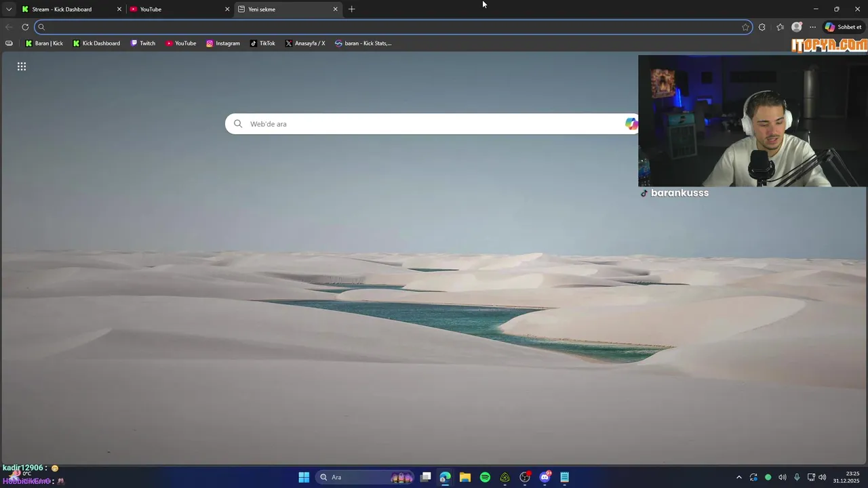Show hidden system tray icons

pyautogui.click(x=739, y=477)
